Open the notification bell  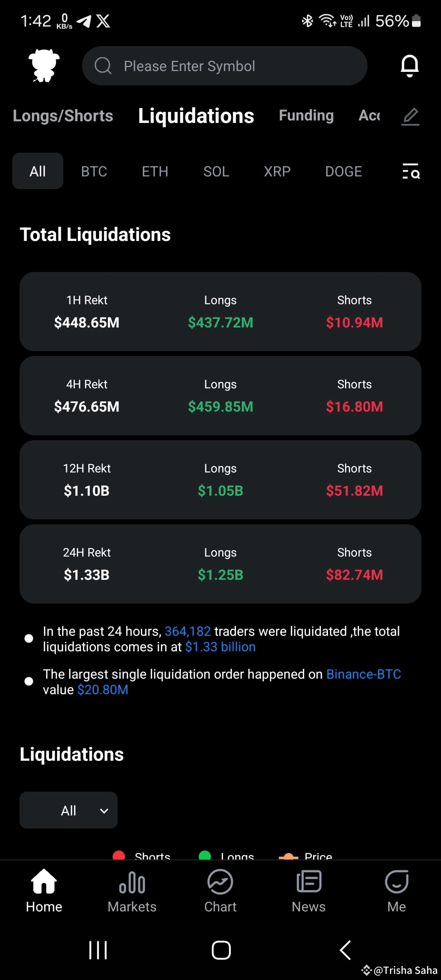(410, 66)
